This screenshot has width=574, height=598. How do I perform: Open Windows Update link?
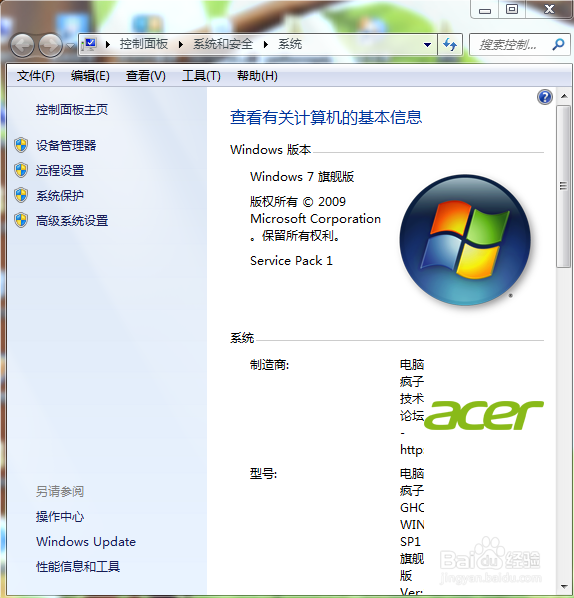pos(86,542)
